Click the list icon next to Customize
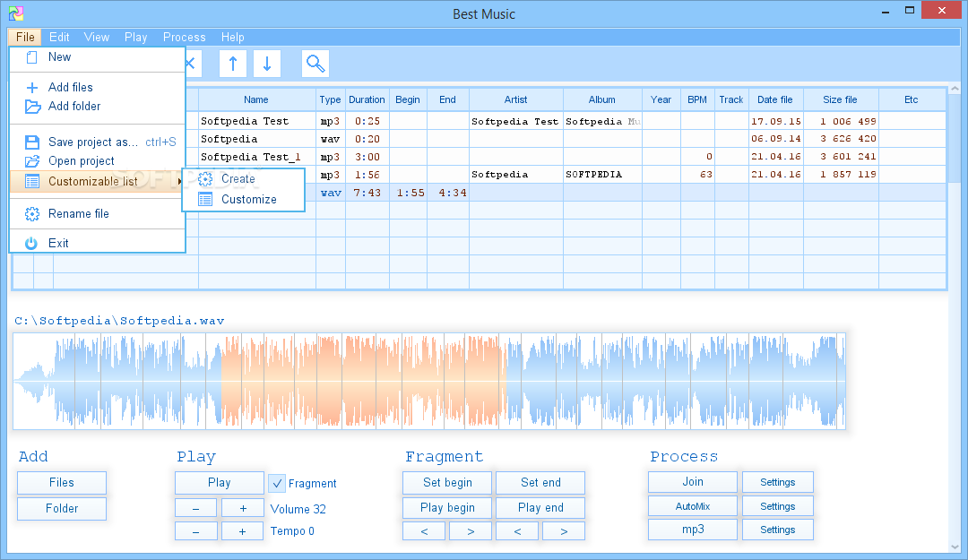Viewport: 968px width, 560px height. [x=204, y=199]
